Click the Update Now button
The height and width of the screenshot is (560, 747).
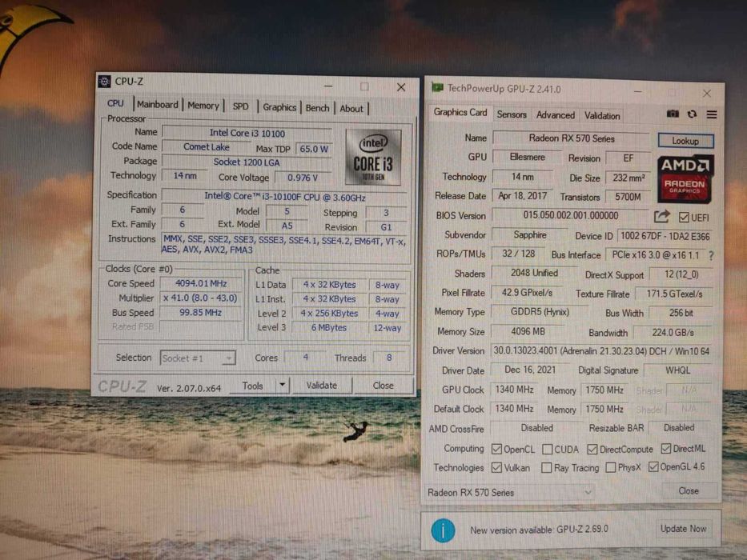pyautogui.click(x=683, y=529)
